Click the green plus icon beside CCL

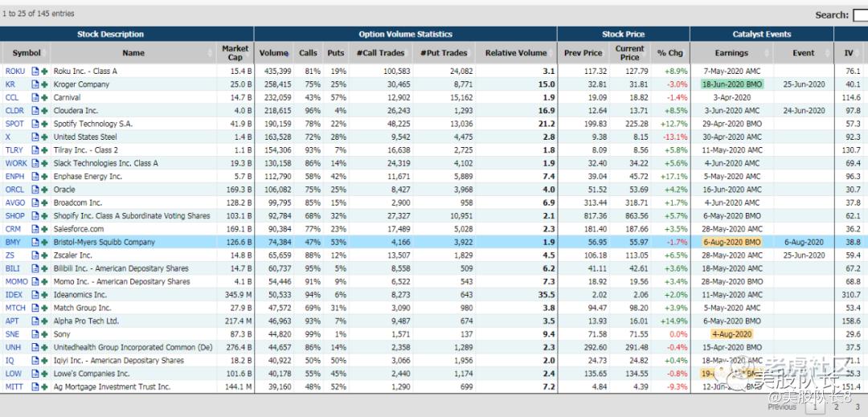click(44, 97)
